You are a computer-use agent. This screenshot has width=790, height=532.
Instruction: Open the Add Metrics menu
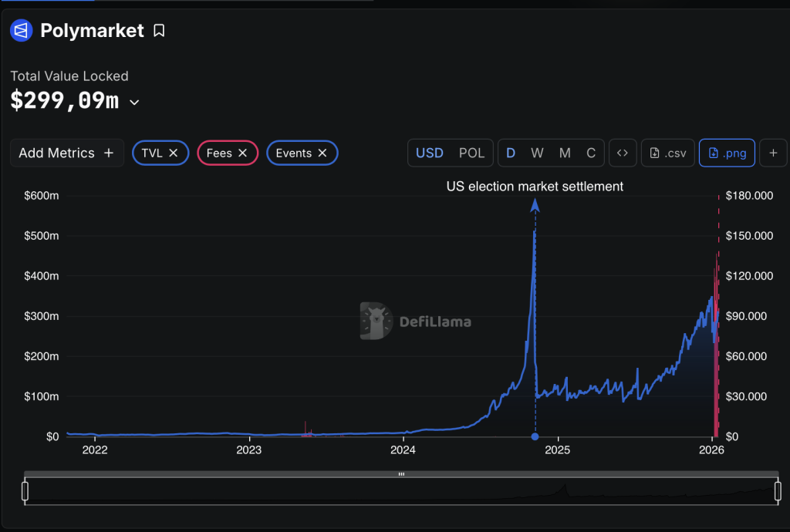(x=67, y=153)
